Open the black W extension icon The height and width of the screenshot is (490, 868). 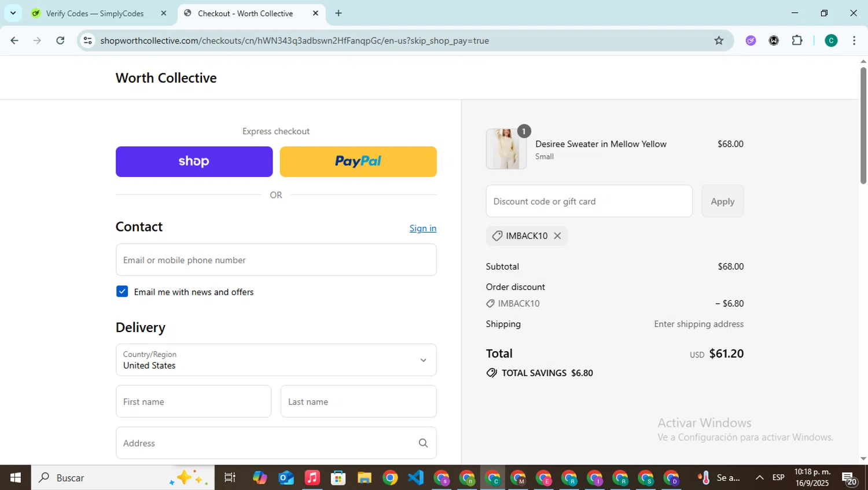[x=774, y=40]
